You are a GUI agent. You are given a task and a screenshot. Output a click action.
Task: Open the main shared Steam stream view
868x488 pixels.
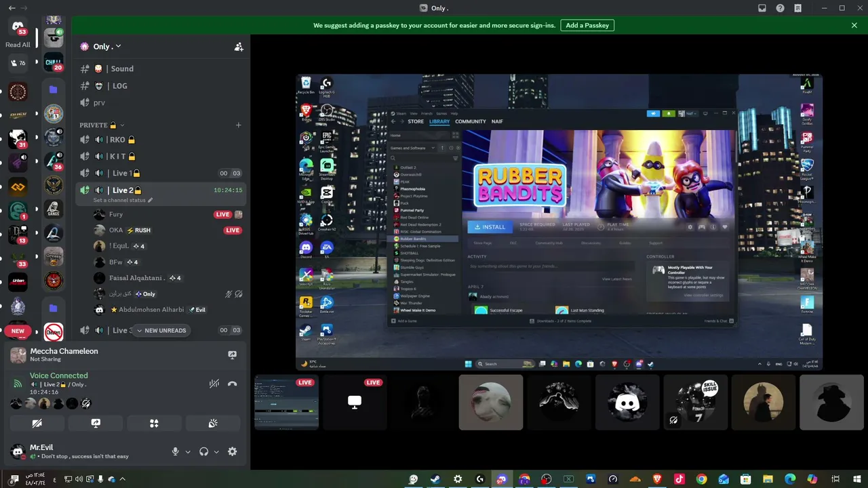[x=559, y=222]
